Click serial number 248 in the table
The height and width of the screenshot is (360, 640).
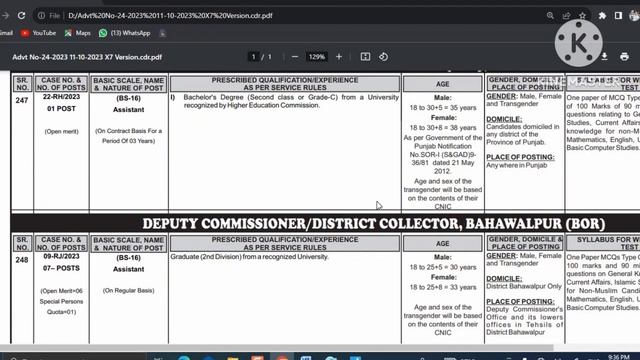[22, 260]
